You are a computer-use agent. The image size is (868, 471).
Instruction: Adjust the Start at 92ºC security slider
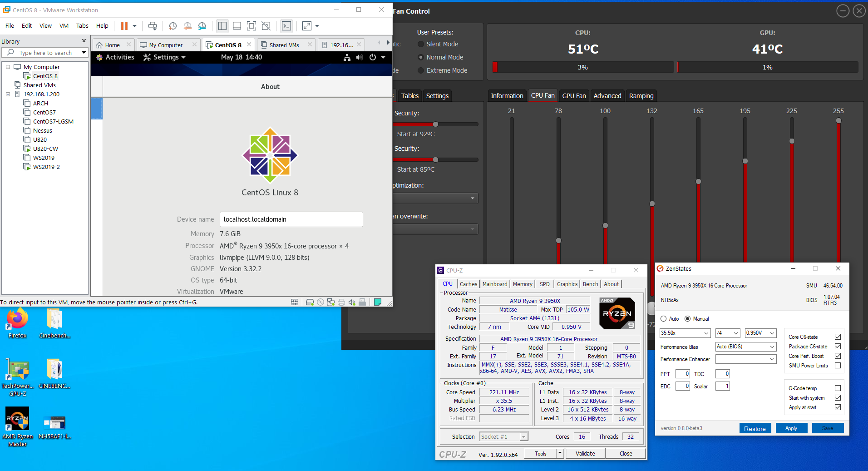pos(435,124)
